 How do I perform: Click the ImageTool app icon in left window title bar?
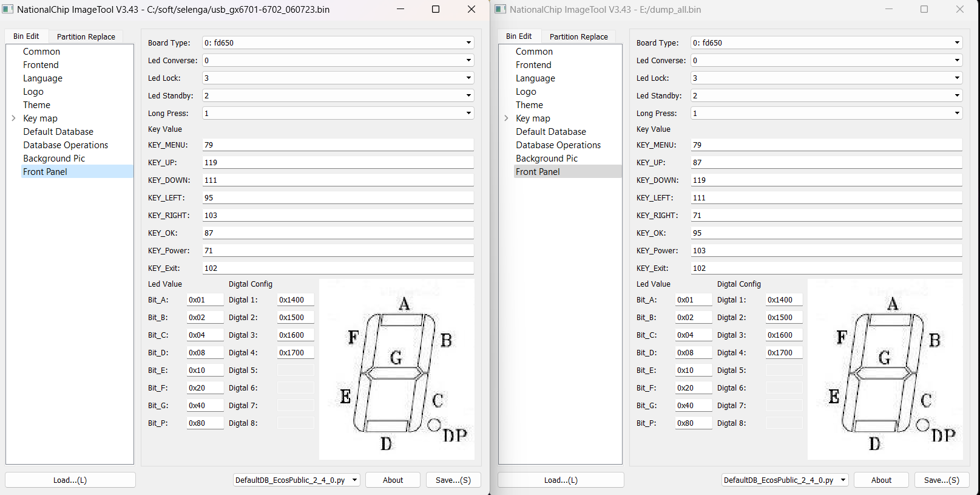(x=8, y=9)
